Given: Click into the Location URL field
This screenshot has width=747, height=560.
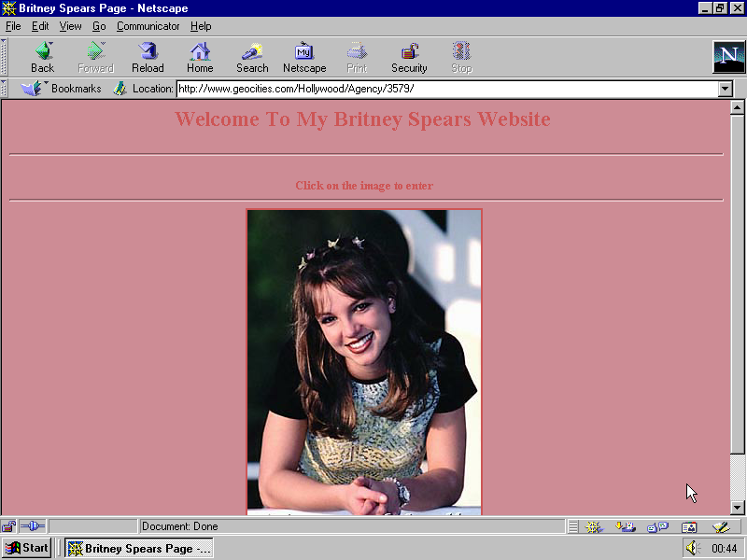Looking at the screenshot, I should (447, 89).
